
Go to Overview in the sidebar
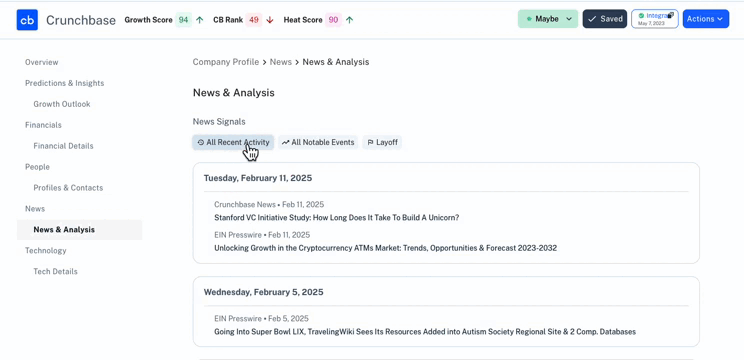[42, 62]
